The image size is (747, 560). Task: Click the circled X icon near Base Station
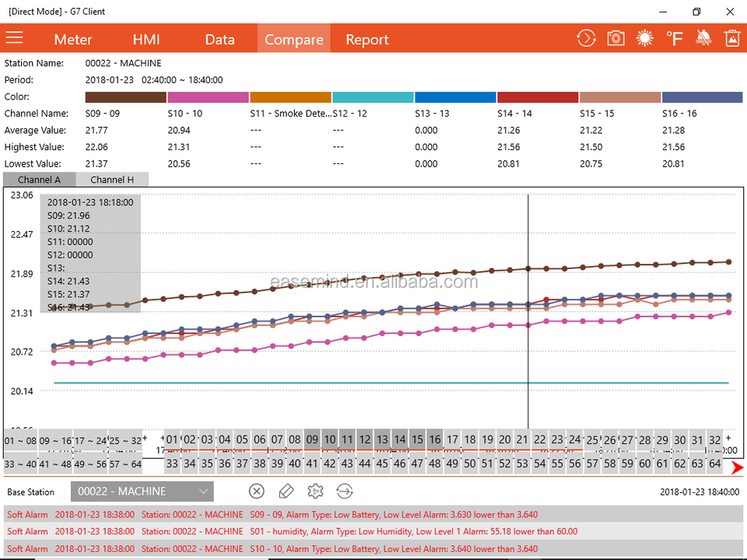(257, 492)
